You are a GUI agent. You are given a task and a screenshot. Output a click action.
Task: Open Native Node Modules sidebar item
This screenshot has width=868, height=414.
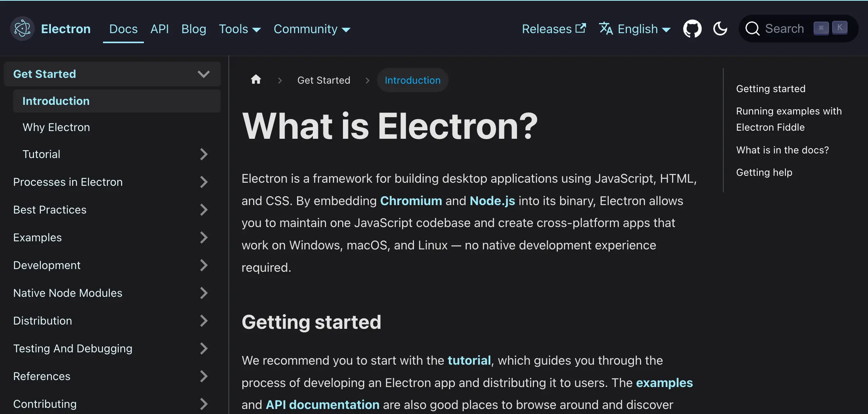tap(68, 293)
